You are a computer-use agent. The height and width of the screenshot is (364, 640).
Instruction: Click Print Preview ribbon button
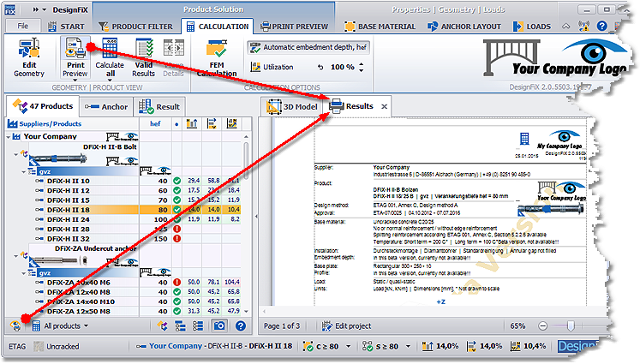coord(75,57)
